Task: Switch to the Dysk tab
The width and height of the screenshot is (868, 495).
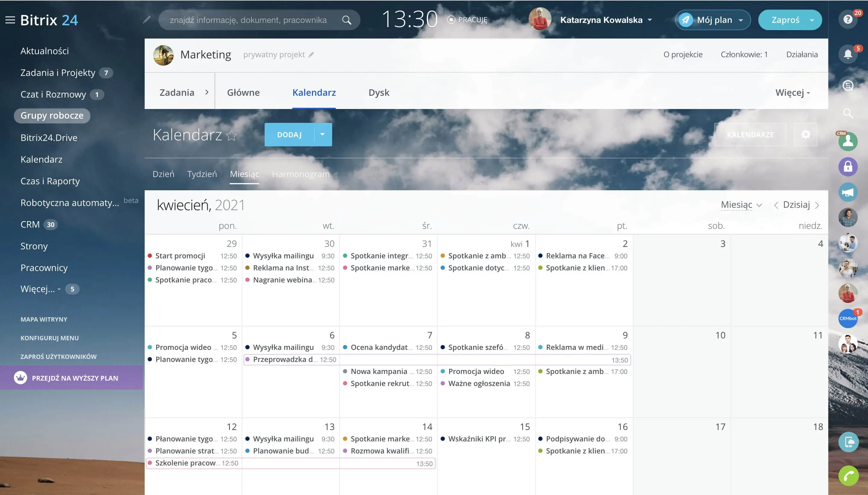Action: click(379, 92)
